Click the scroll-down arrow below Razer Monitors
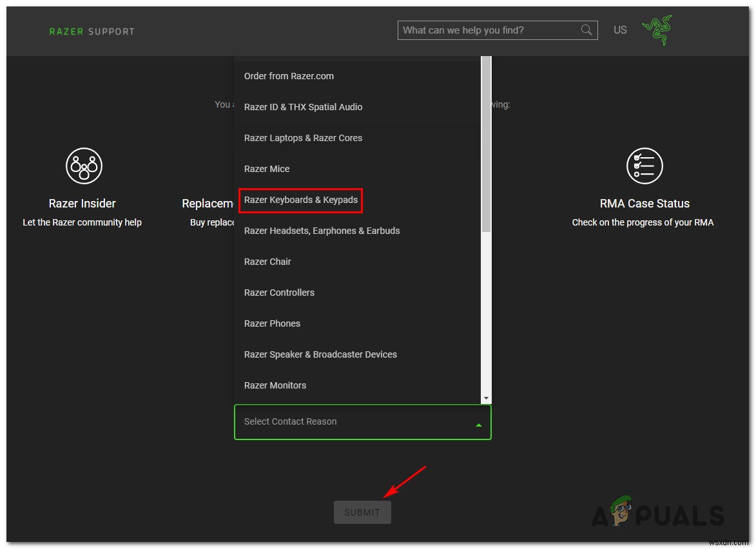756x549 pixels. click(486, 398)
